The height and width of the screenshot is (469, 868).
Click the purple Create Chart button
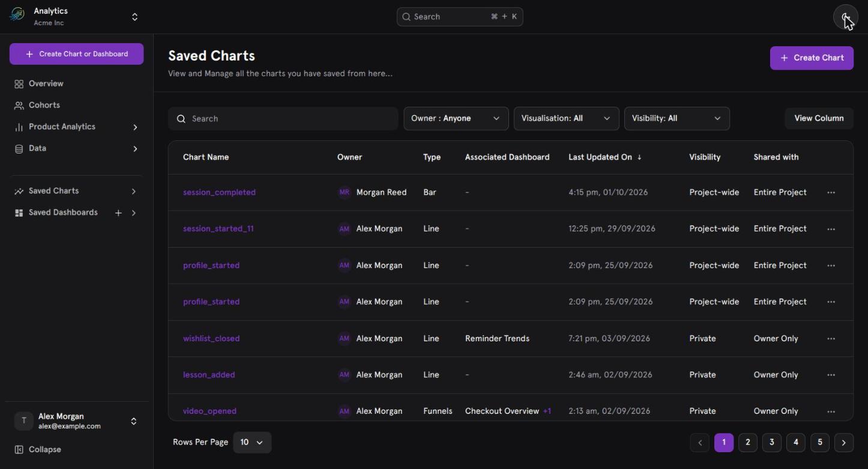point(812,58)
